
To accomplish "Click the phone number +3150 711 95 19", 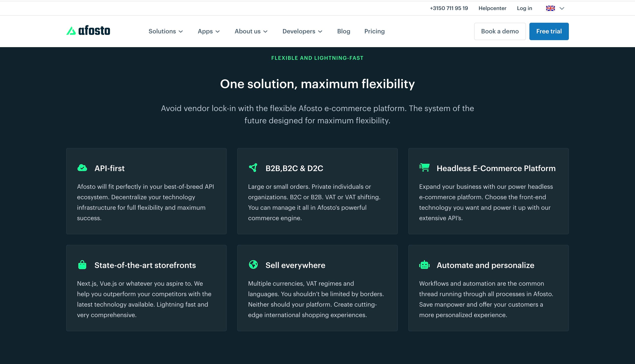I will [449, 8].
